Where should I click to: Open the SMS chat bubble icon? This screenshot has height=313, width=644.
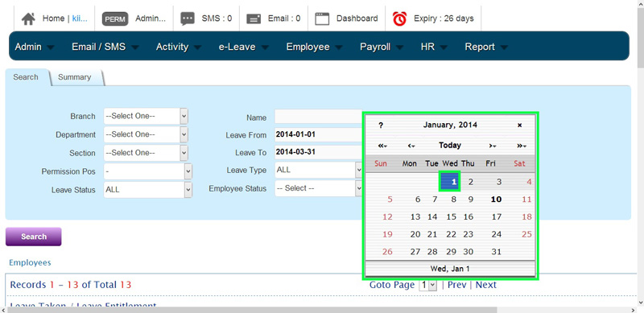[x=188, y=19]
